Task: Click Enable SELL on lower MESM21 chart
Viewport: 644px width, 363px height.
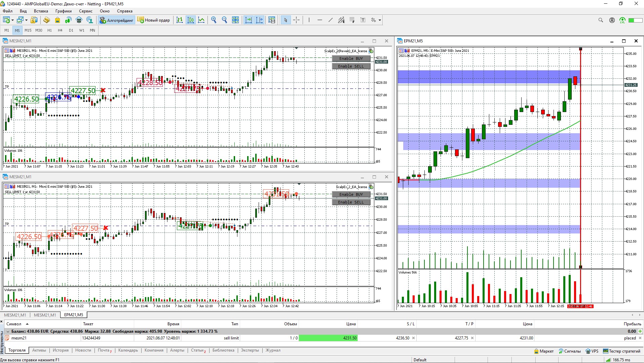Action: tap(351, 202)
